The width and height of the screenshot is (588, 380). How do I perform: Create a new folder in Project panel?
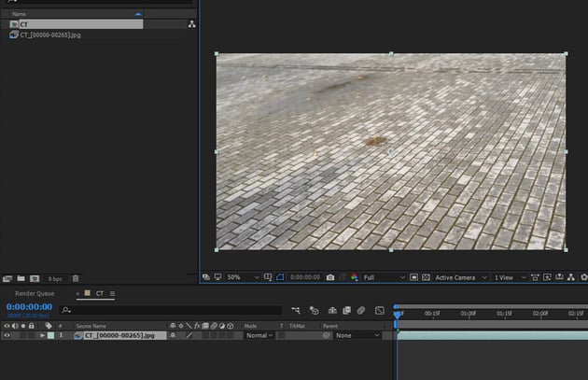click(x=21, y=278)
